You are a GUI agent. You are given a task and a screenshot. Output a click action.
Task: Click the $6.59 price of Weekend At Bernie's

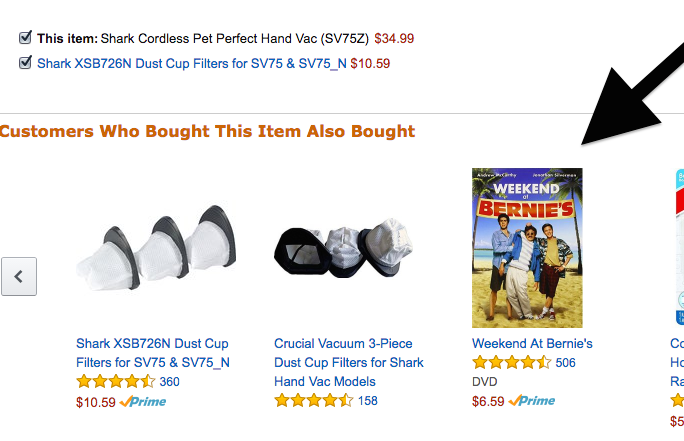click(x=488, y=401)
